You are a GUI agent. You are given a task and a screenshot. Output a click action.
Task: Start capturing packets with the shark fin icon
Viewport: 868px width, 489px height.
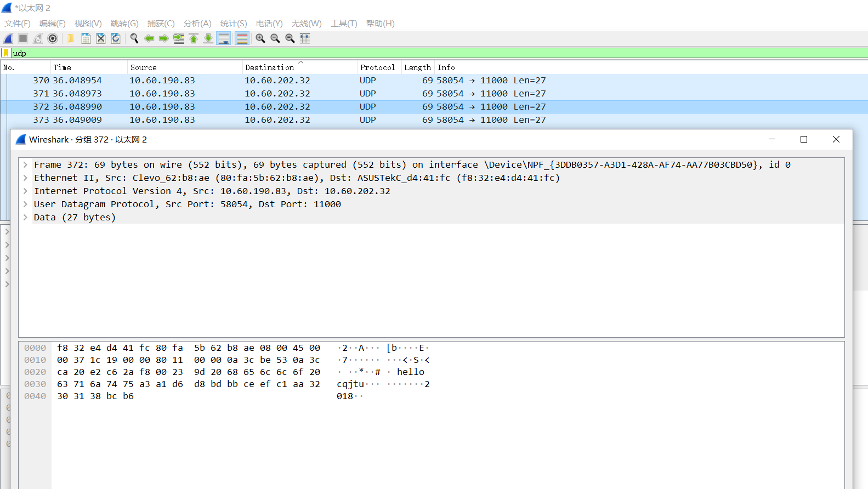click(x=8, y=38)
